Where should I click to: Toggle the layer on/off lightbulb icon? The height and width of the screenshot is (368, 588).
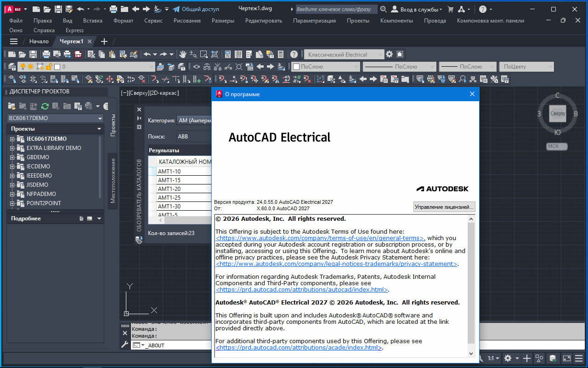coord(22,67)
